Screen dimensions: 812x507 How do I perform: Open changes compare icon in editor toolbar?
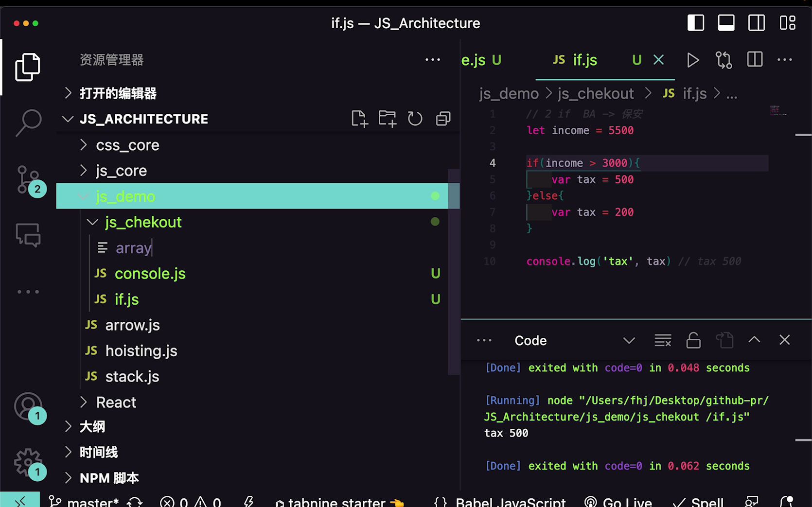pos(724,60)
